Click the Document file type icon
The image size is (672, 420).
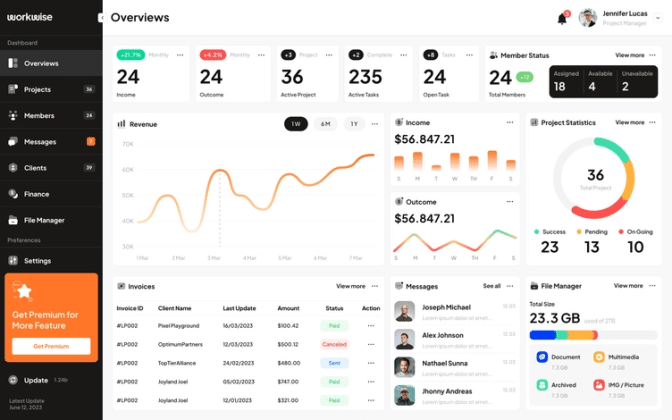click(542, 356)
